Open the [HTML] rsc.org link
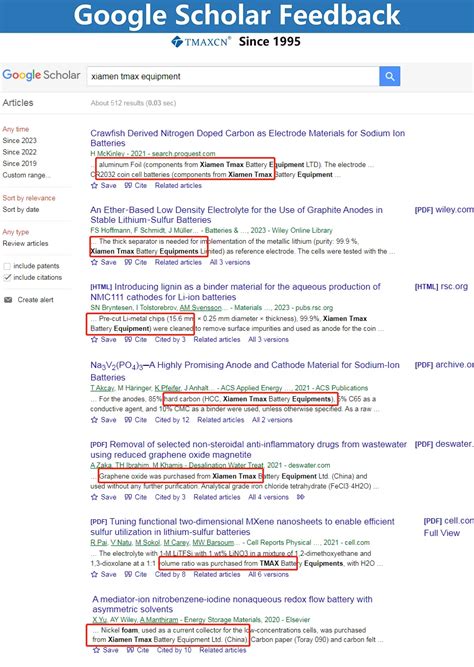Image resolution: width=474 pixels, height=667 pixels. click(x=441, y=286)
